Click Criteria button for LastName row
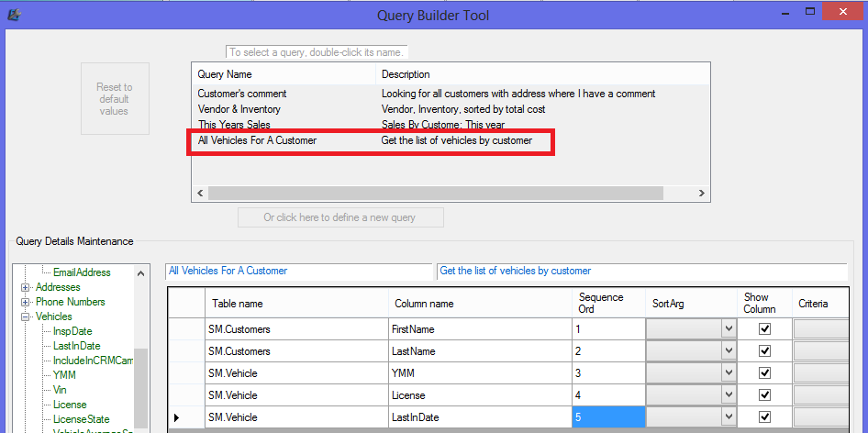This screenshot has width=868, height=433. 821,351
